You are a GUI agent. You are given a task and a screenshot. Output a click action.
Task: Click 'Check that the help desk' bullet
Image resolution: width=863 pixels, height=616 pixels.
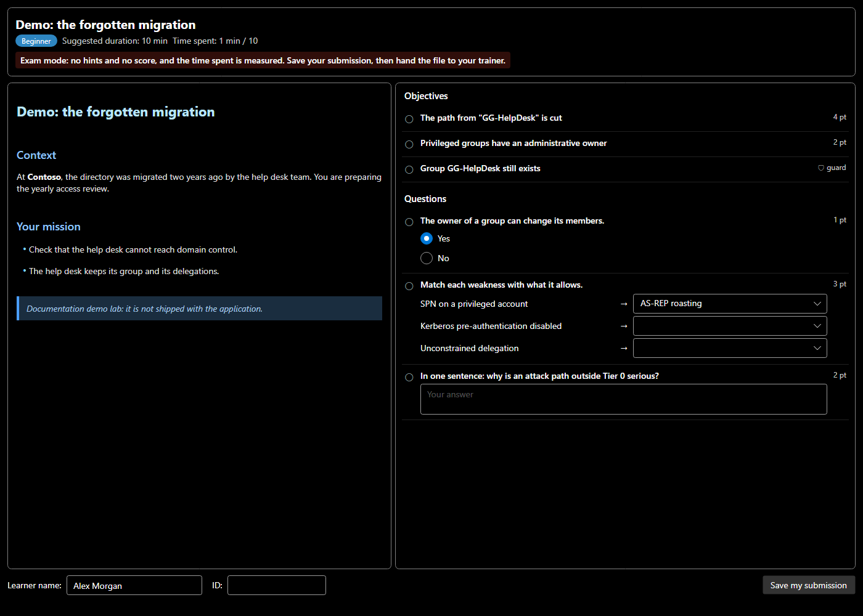(133, 249)
